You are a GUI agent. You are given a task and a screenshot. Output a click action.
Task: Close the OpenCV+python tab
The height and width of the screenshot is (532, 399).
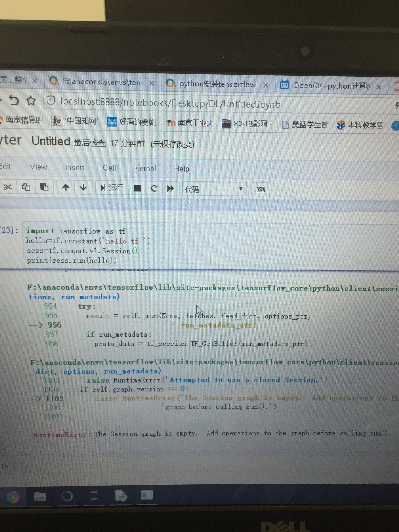(379, 87)
